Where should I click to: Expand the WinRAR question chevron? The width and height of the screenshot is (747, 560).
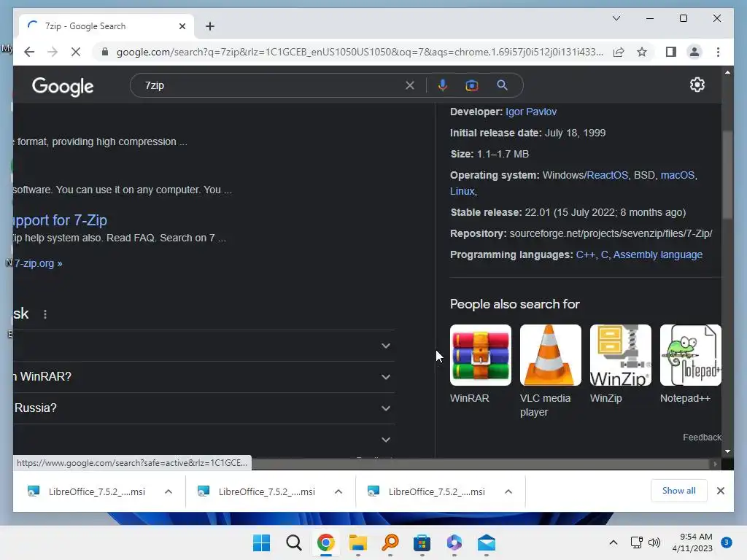coord(386,377)
